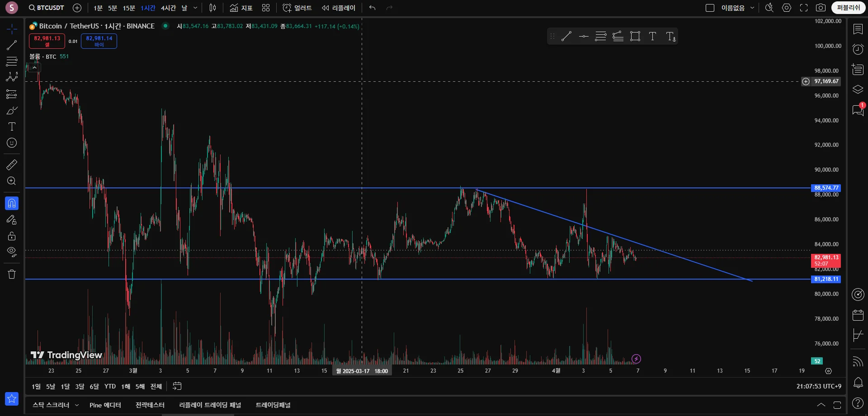
Task: Open the 지표 indicators dialog
Action: [241, 8]
